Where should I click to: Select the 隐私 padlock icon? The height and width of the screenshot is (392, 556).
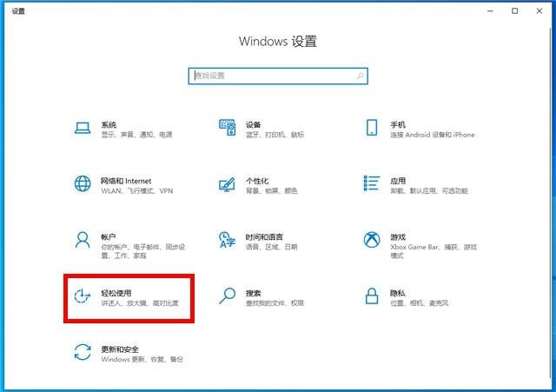pos(372,296)
